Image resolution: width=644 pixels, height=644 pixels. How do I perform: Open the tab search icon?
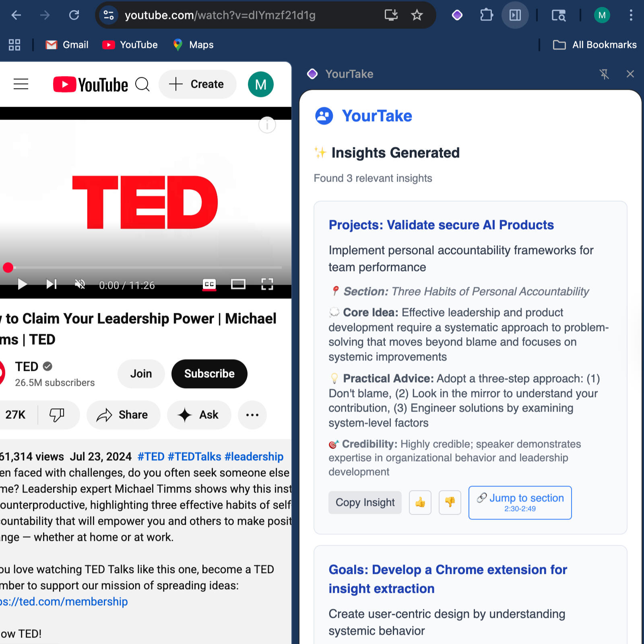tap(559, 15)
